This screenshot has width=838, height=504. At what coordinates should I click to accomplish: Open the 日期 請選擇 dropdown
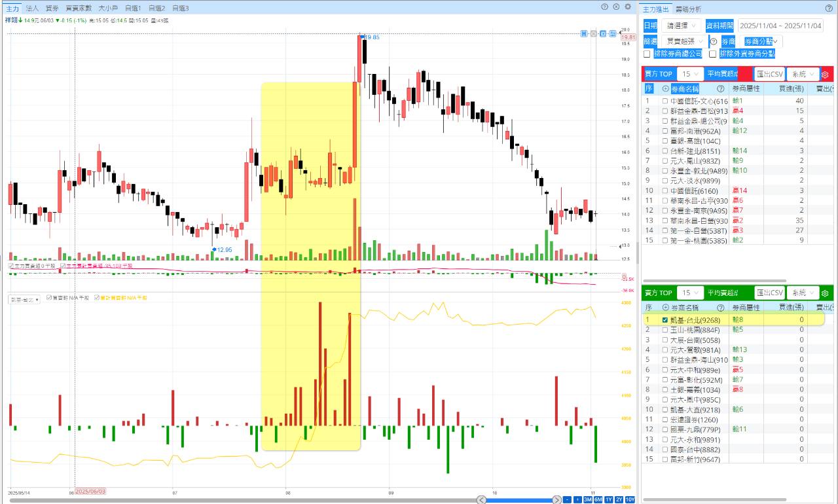pos(681,26)
